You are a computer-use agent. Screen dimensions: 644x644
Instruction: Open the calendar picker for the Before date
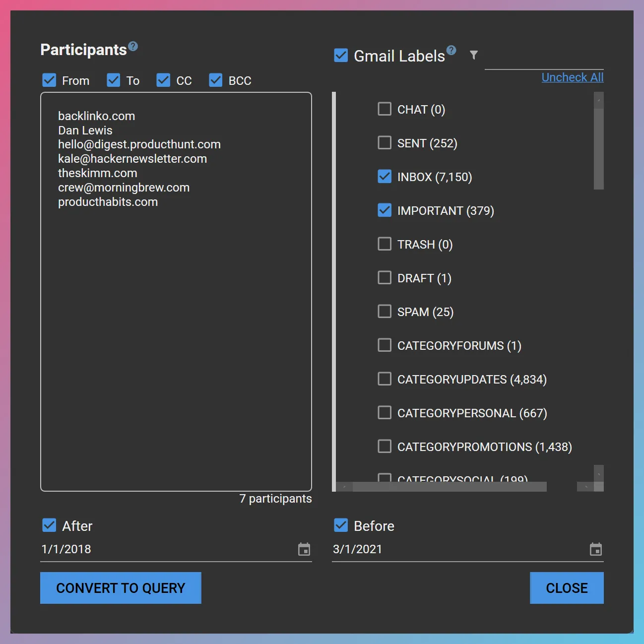point(596,549)
